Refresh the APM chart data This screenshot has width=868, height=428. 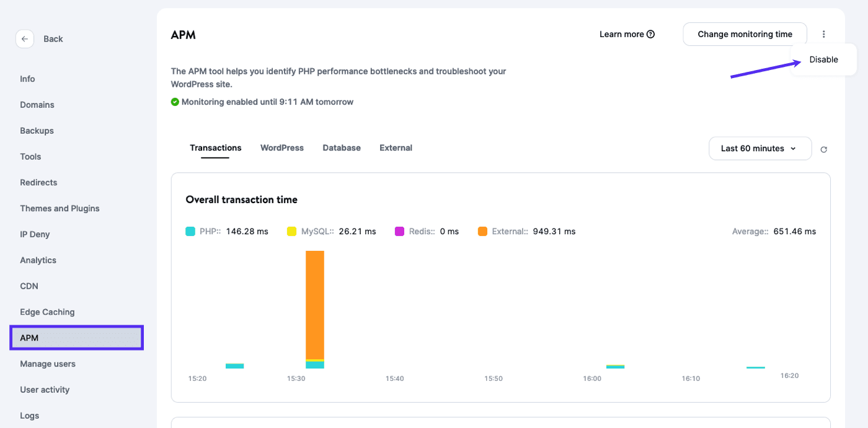[x=824, y=149]
